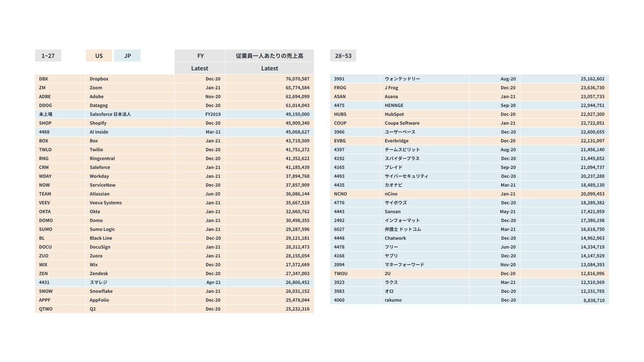The height and width of the screenshot is (362, 644).
Task: Select the カオナビ company name
Action: point(393,185)
